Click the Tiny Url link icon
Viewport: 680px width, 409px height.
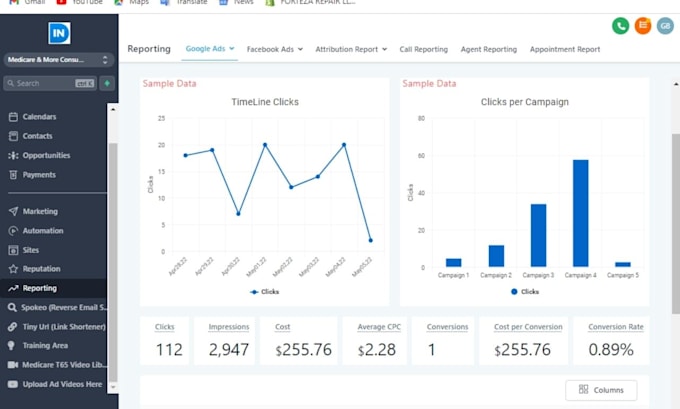(x=13, y=327)
